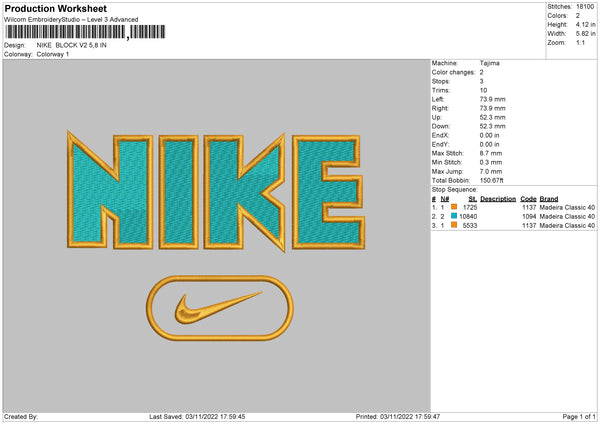600x424 pixels.
Task: Click the Production Worksheet title
Action: pyautogui.click(x=55, y=8)
